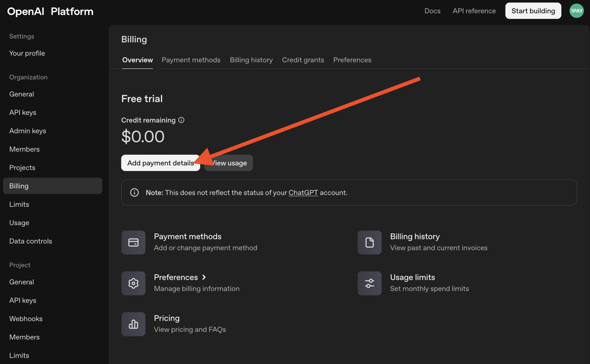Click the Credit remaining info icon
This screenshot has width=590, height=364.
pos(181,120)
